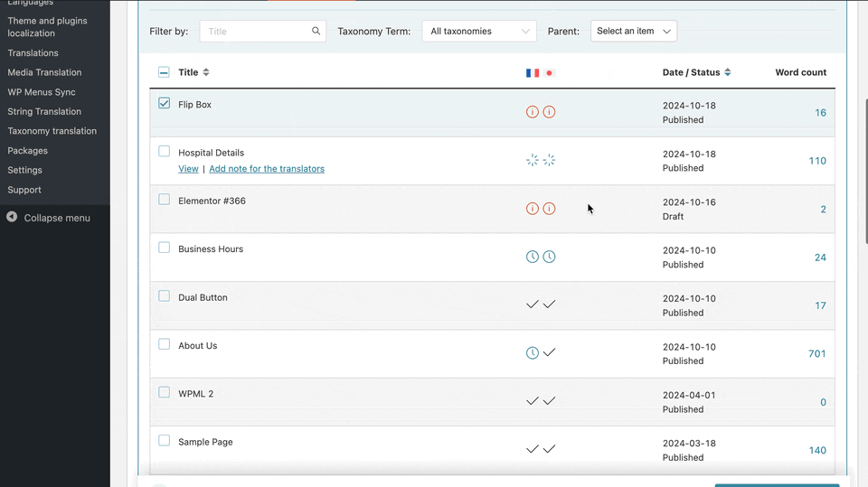Click second language status icon for Flip Box

click(x=549, y=112)
